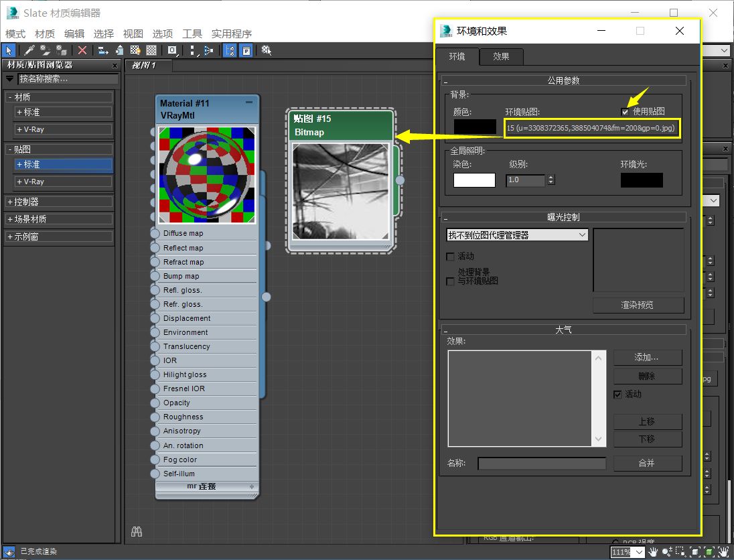The image size is (734, 560).
Task: Delete selected node with red X icon
Action: click(x=82, y=50)
